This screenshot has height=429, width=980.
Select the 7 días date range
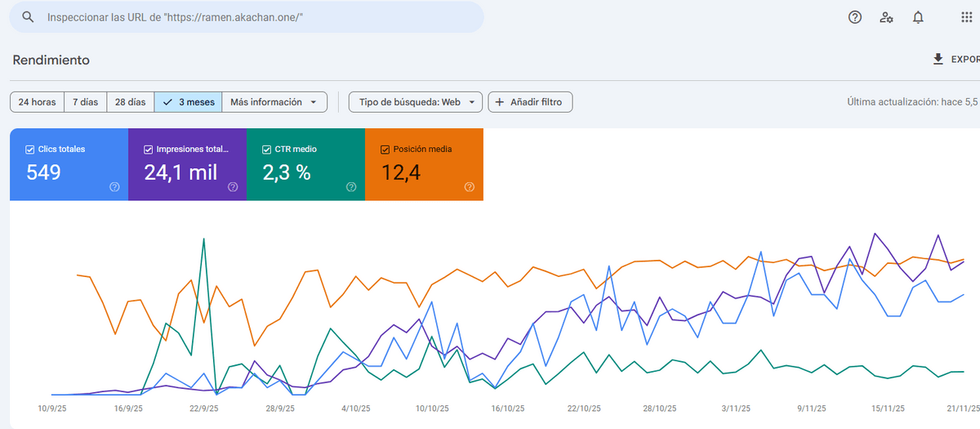(x=85, y=102)
